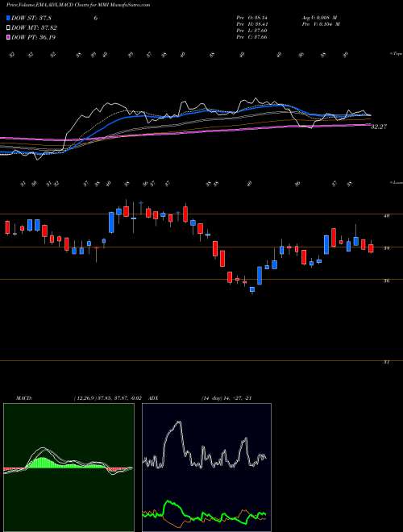Click the 32.27 price label on EMA chart
403x532 pixels.
pyautogui.click(x=379, y=127)
